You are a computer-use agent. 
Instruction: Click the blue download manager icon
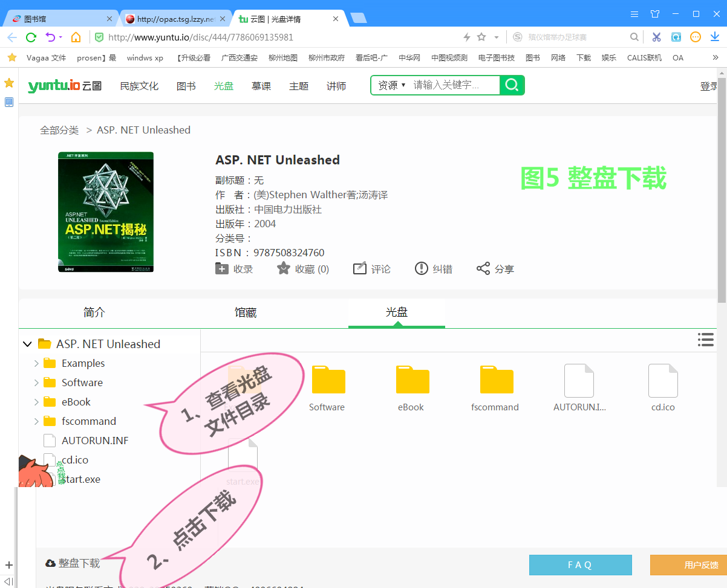tap(716, 37)
